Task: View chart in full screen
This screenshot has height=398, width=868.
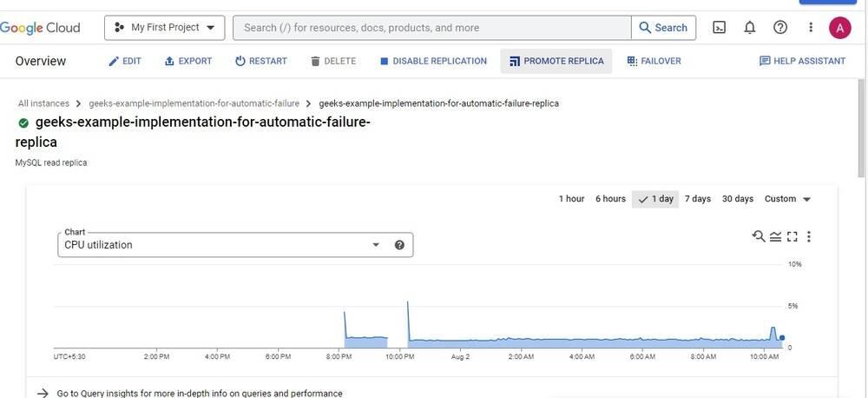Action: (x=792, y=236)
